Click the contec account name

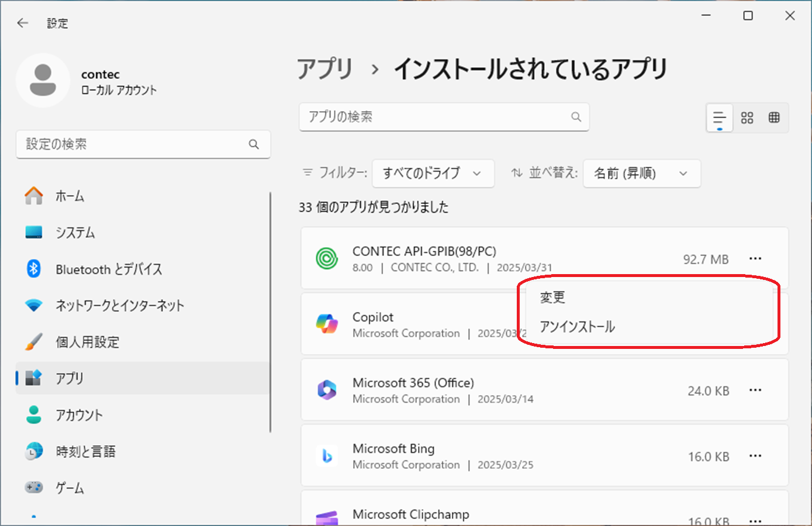coord(101,74)
